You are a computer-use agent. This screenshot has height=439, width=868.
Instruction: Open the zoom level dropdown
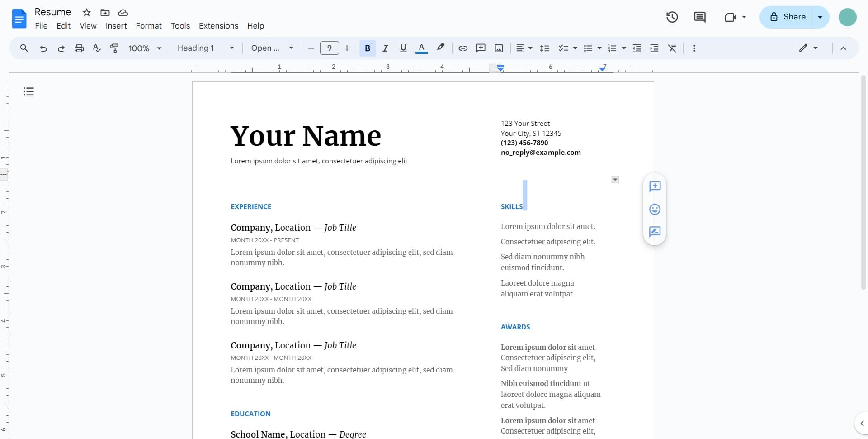click(145, 48)
